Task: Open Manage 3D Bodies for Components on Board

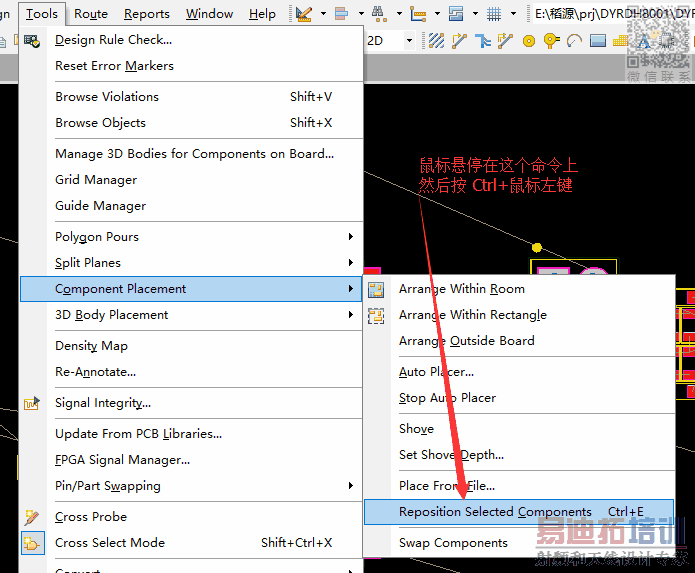Action: pos(191,153)
